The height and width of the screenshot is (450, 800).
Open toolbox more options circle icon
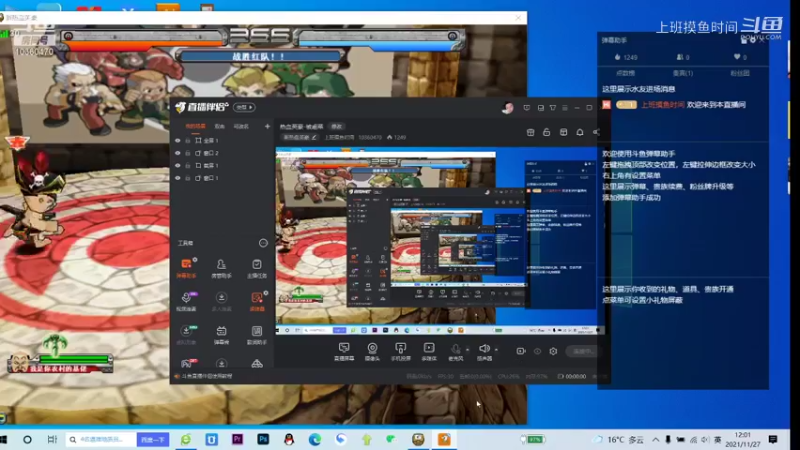(263, 243)
